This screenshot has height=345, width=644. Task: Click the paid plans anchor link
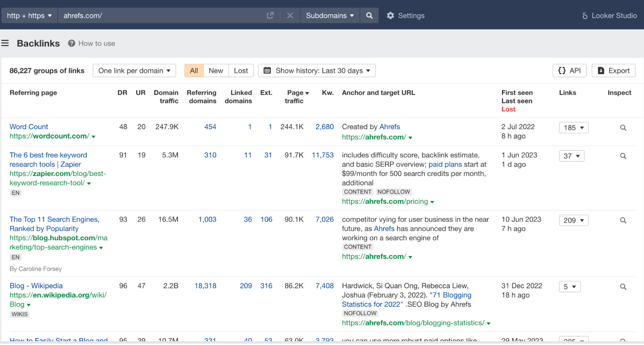445,165
